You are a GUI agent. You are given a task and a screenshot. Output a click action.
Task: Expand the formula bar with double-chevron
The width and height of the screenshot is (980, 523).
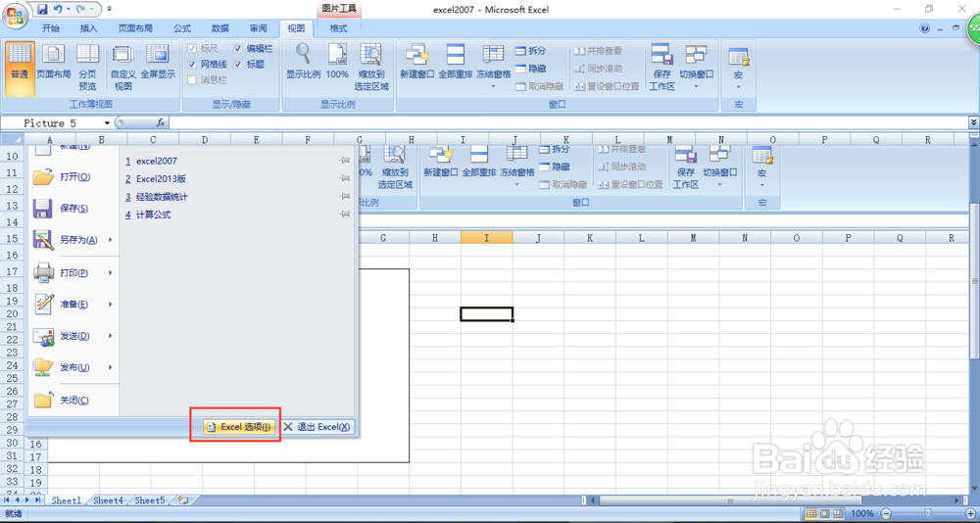point(974,122)
